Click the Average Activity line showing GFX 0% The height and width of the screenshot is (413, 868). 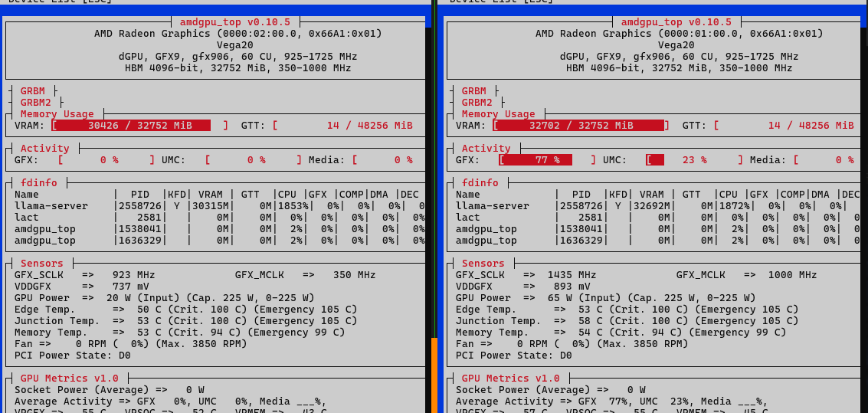click(x=171, y=402)
